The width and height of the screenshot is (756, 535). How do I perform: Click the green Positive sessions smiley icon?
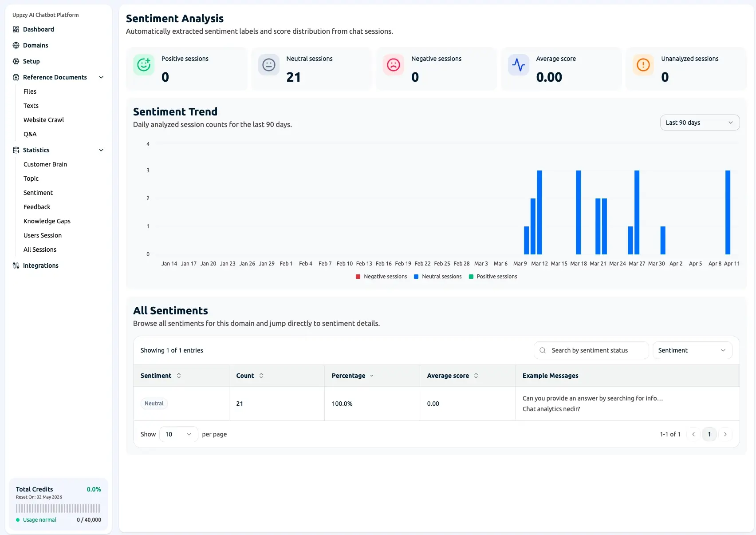pyautogui.click(x=144, y=65)
